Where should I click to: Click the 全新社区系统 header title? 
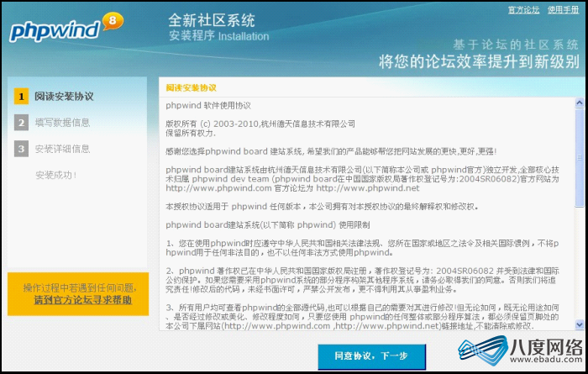point(212,20)
